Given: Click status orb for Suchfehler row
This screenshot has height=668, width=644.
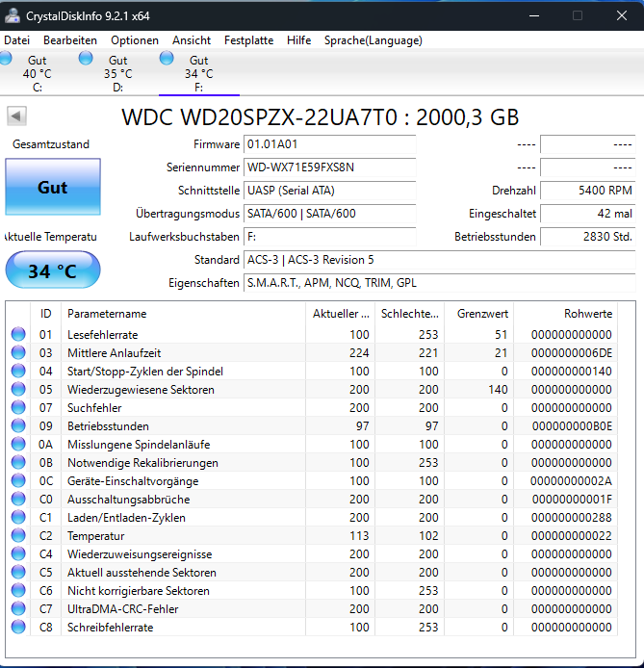Looking at the screenshot, I should (x=18, y=407).
